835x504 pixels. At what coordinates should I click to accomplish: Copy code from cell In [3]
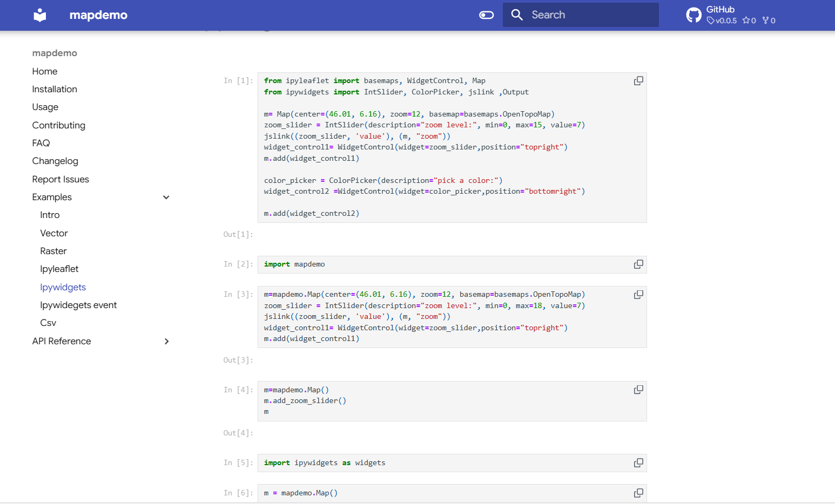638,295
